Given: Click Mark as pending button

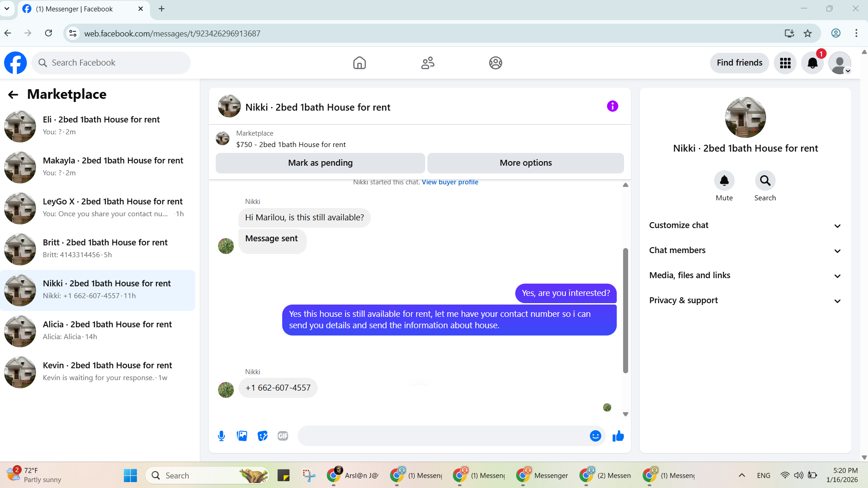Looking at the screenshot, I should [x=320, y=163].
